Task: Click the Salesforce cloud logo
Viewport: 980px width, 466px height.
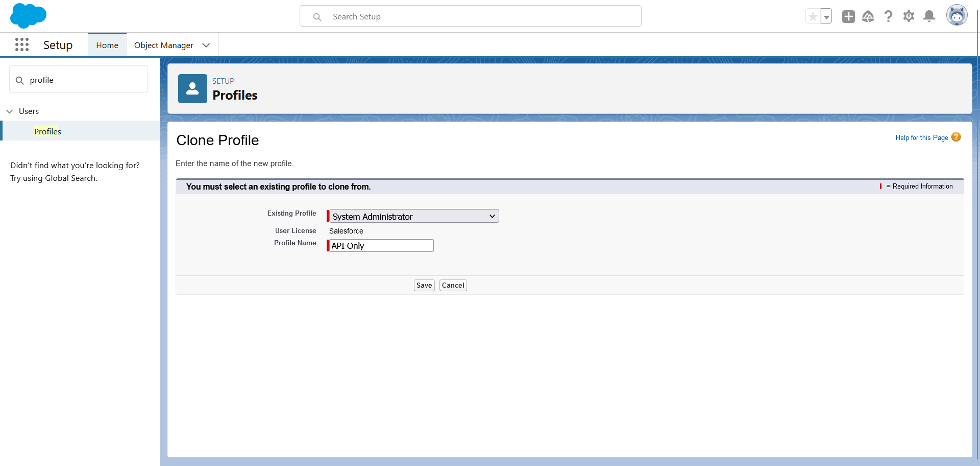Action: [x=28, y=16]
